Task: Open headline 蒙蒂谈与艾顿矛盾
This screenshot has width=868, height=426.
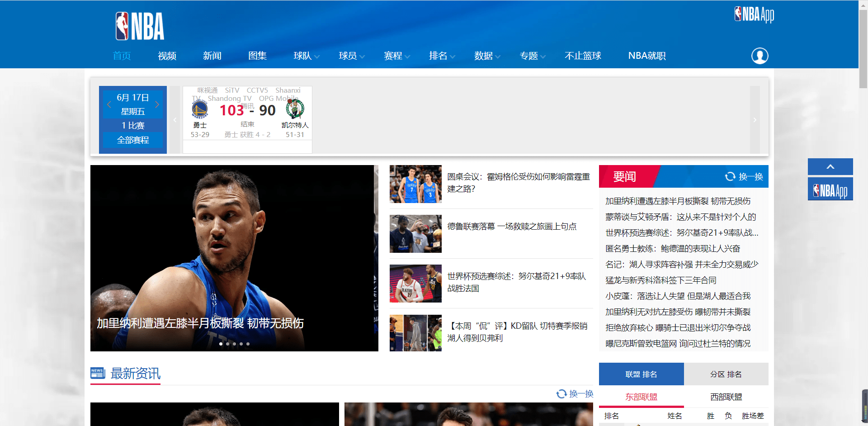Action: [x=680, y=217]
